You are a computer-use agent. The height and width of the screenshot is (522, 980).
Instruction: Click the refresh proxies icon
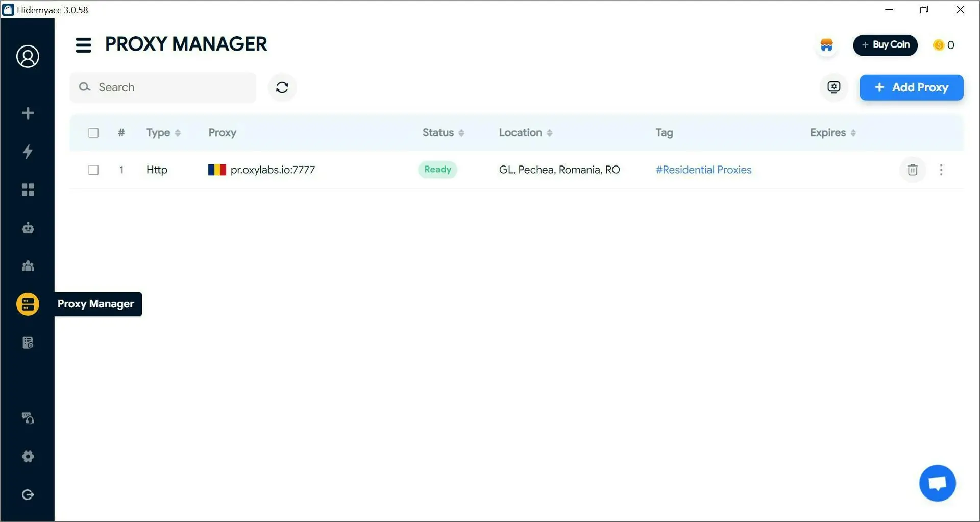(x=282, y=87)
